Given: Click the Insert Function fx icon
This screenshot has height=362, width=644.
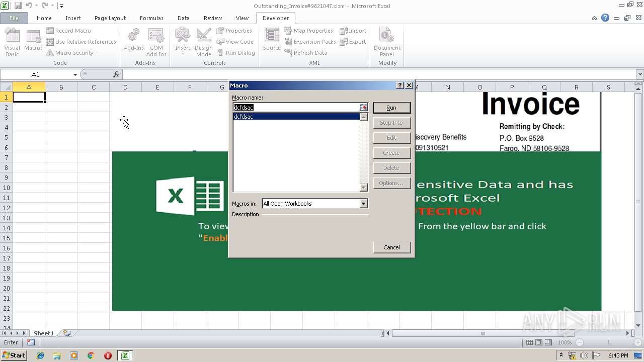Looking at the screenshot, I should [116, 74].
